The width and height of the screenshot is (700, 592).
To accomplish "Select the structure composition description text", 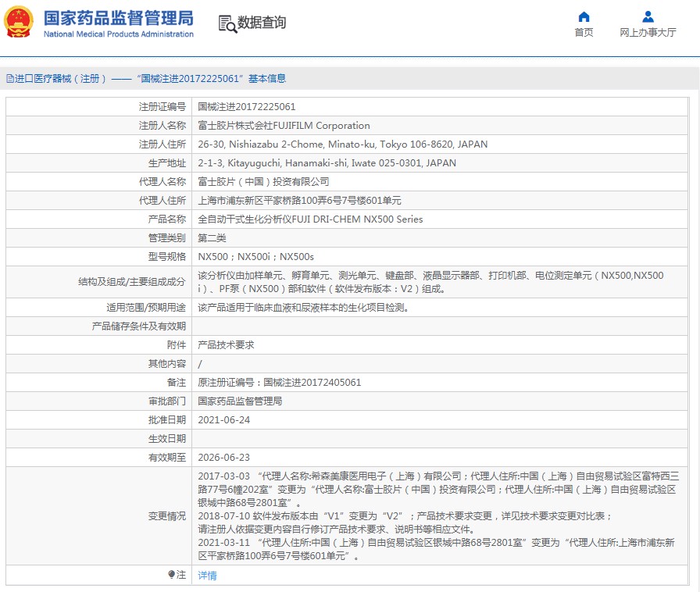I will point(430,282).
